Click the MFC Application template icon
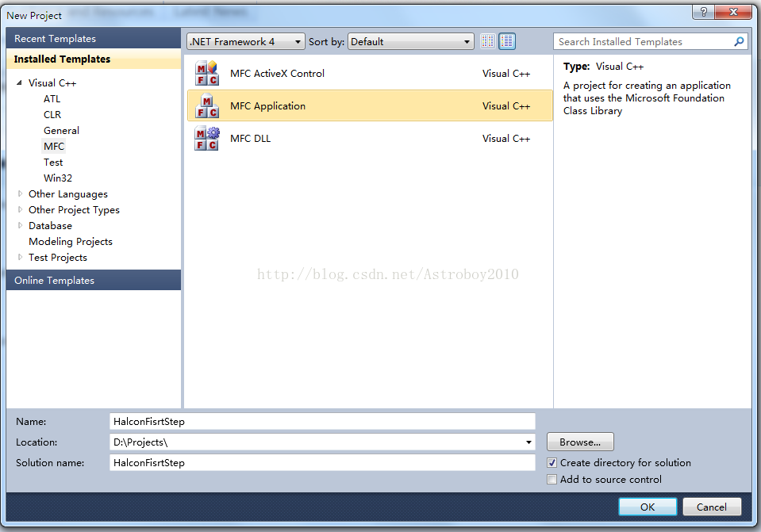Image resolution: width=761 pixels, height=532 pixels. point(207,105)
